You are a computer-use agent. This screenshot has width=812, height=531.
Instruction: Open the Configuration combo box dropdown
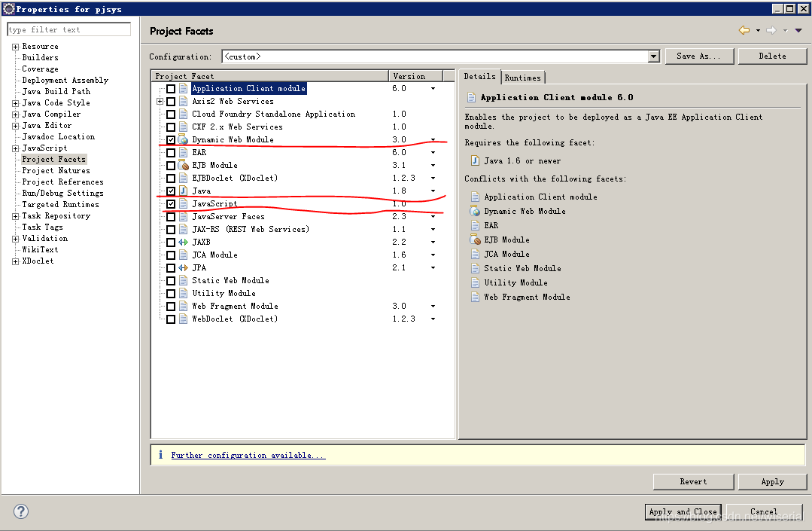[654, 56]
